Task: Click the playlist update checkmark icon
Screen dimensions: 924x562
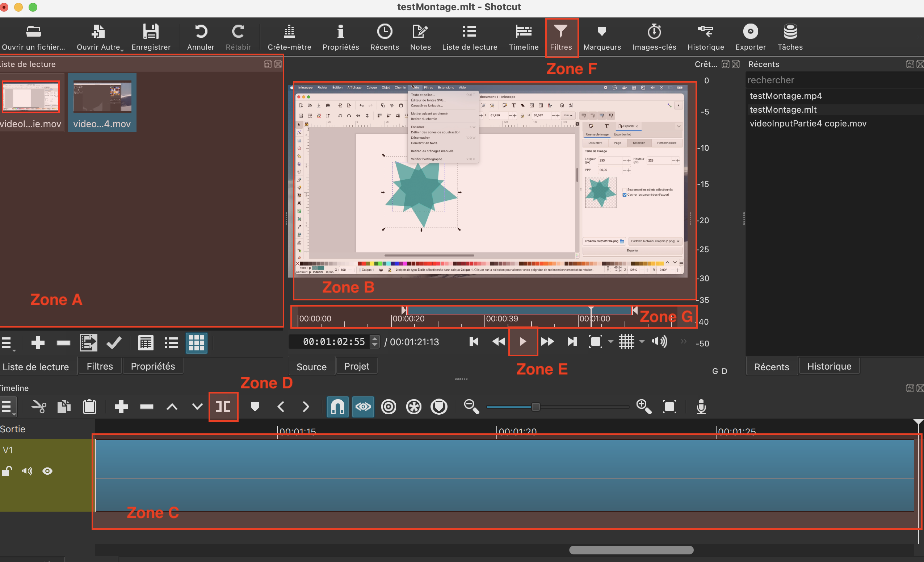Action: (x=114, y=342)
